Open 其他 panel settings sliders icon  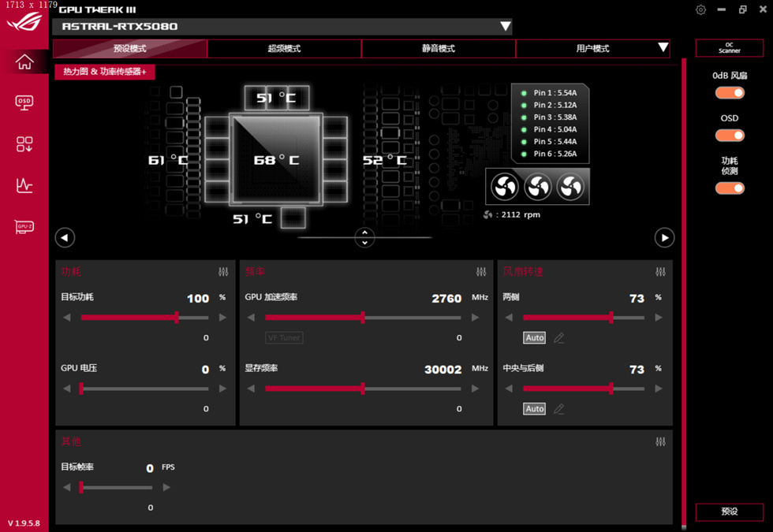(661, 442)
